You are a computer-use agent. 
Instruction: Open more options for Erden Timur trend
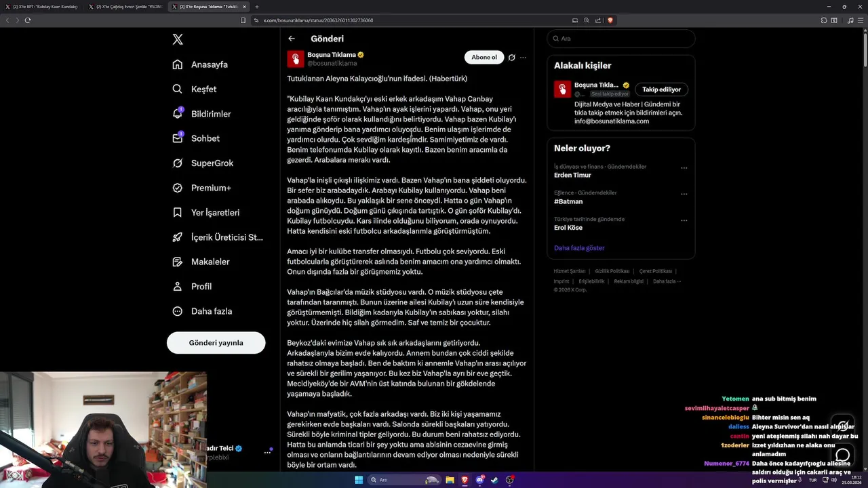click(684, 167)
